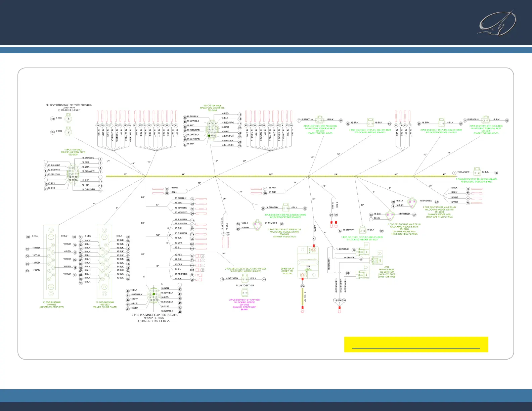The image size is (532, 411).
Task: Click the 8 BLK single Deutsch plug symbol
Action: pos(69,132)
